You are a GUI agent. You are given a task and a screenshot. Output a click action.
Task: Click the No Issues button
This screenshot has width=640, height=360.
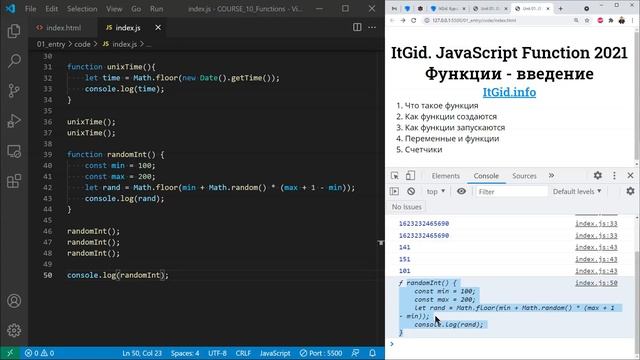click(x=407, y=207)
